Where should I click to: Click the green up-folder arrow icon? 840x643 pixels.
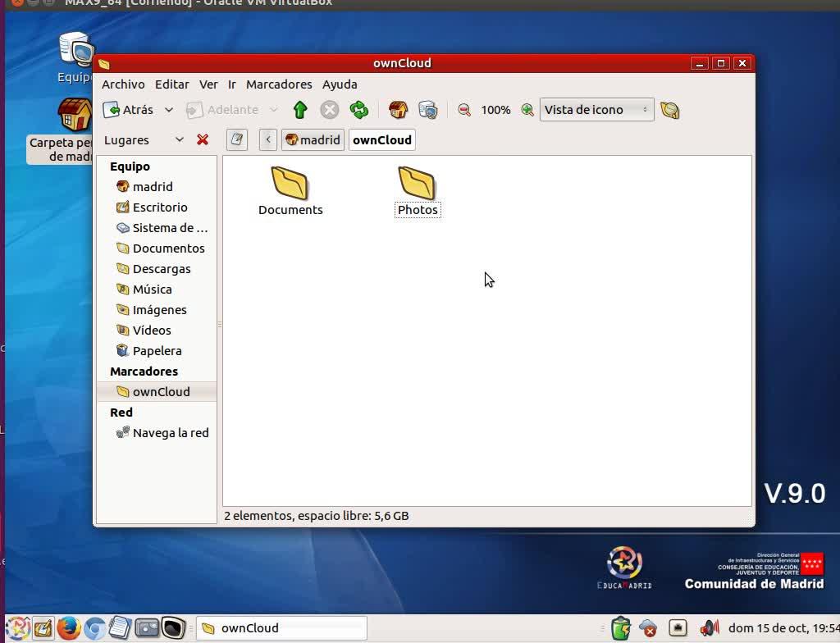(300, 110)
